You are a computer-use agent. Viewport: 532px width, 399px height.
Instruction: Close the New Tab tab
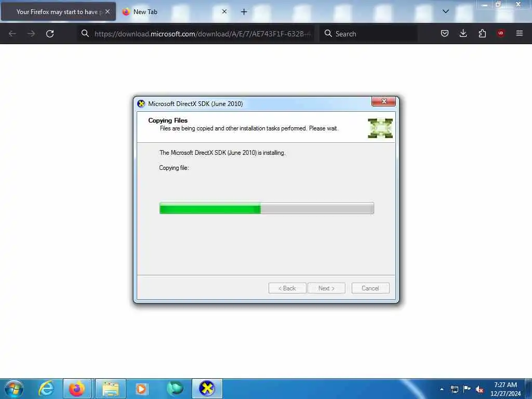click(x=224, y=11)
